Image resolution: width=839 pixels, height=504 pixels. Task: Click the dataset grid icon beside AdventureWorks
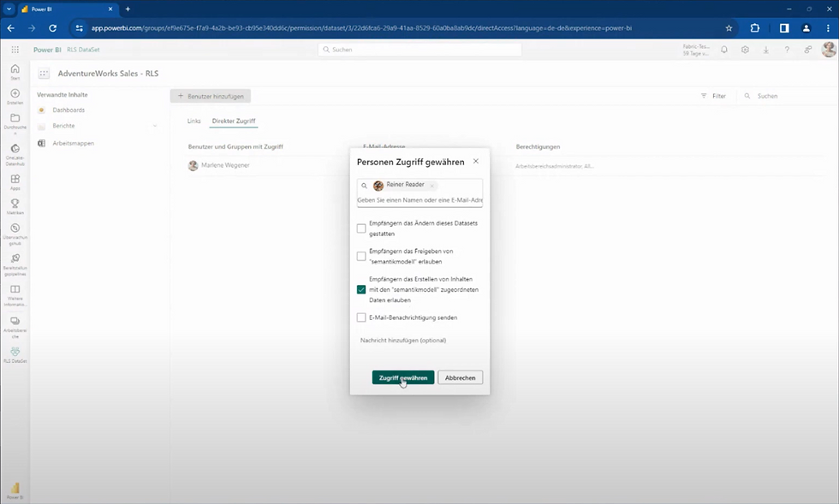[x=44, y=74]
